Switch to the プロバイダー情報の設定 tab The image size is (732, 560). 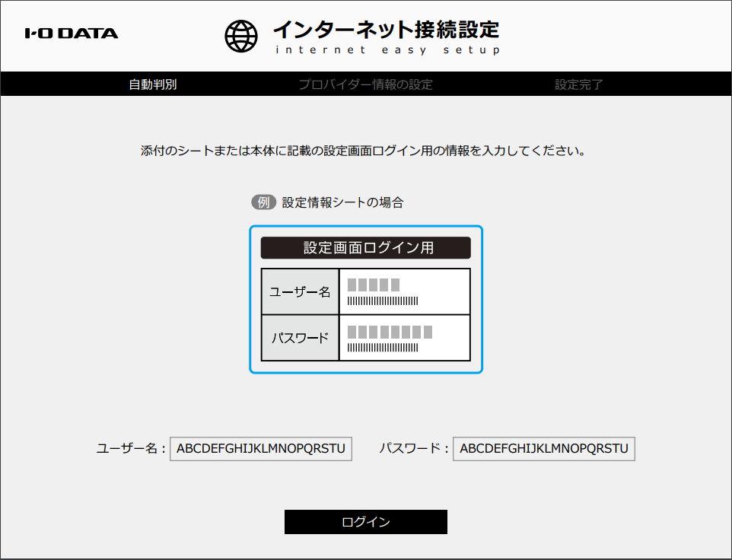pyautogui.click(x=366, y=84)
